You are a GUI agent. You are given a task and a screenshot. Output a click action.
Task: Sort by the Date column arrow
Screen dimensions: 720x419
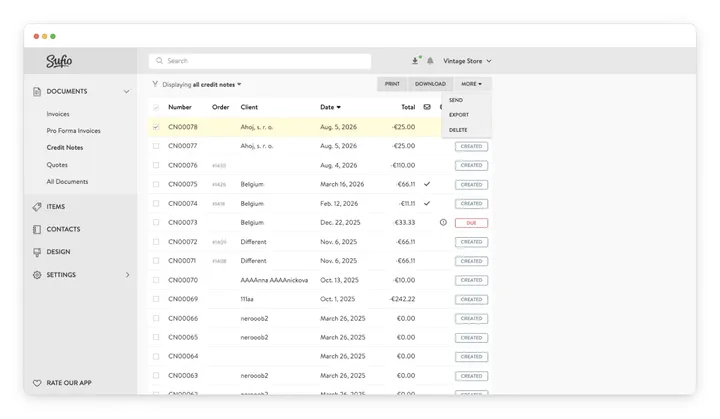pos(339,108)
